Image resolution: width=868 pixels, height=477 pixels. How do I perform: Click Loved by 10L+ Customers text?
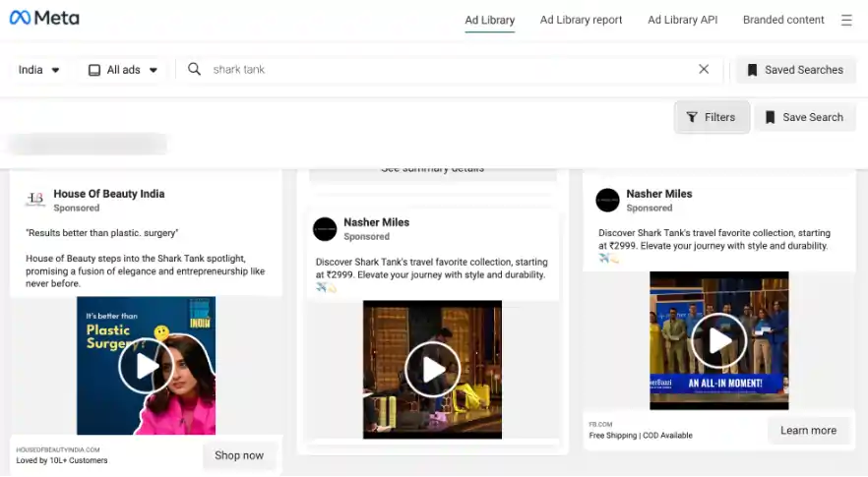(61, 460)
